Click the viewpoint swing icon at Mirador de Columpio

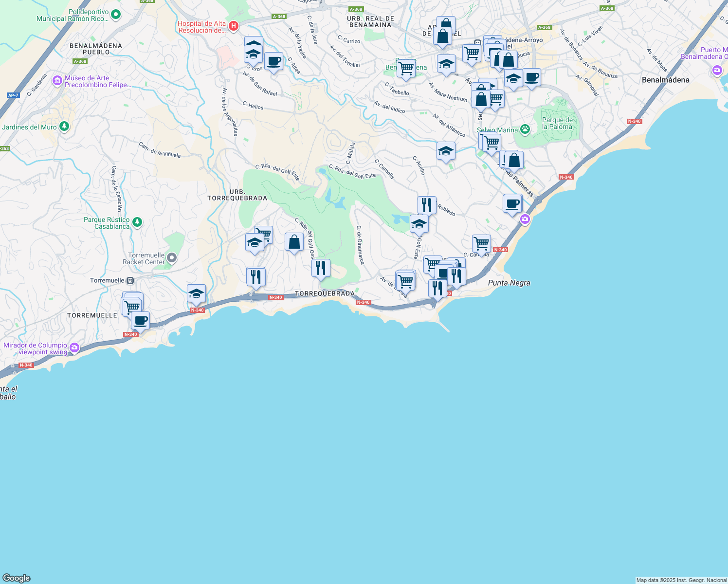coord(74,348)
